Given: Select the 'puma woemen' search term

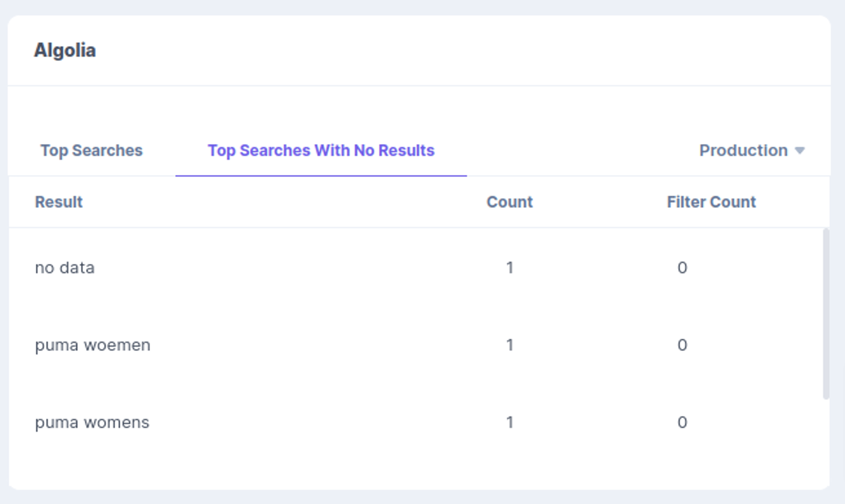Looking at the screenshot, I should point(92,345).
